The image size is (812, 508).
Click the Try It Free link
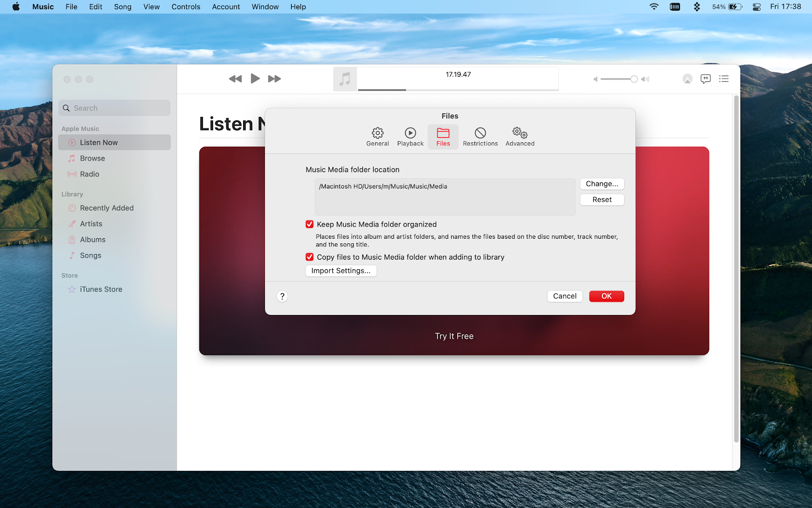click(454, 336)
